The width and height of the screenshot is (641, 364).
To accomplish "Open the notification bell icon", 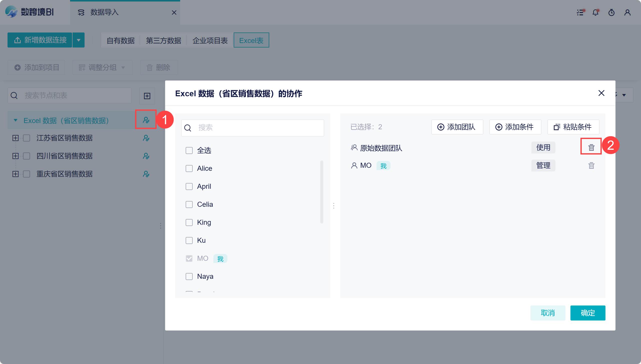I will coord(595,12).
